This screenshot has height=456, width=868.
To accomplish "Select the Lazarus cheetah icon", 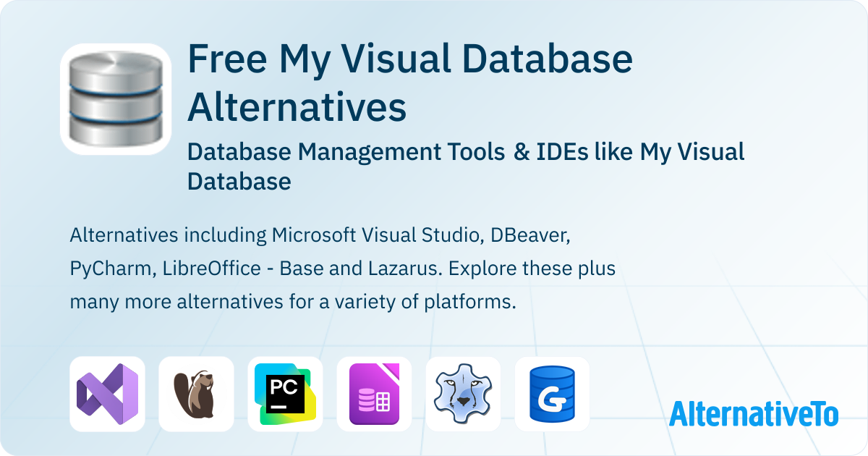I will pos(463,394).
